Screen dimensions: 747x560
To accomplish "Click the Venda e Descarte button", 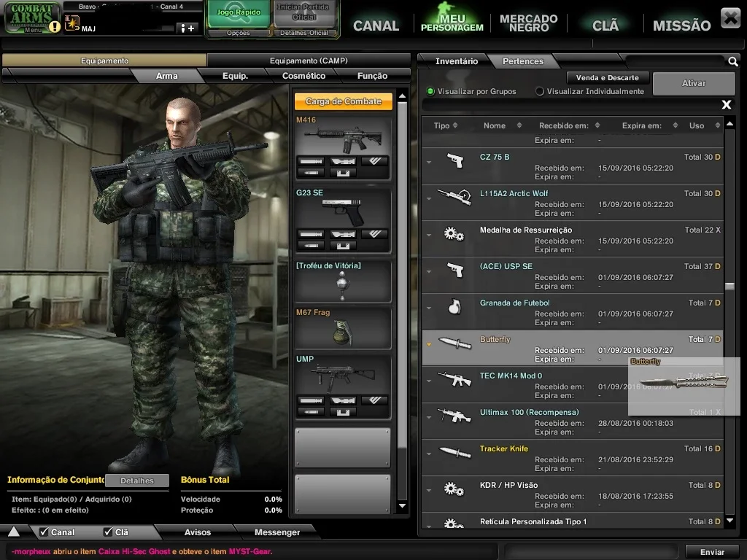I will tap(607, 77).
